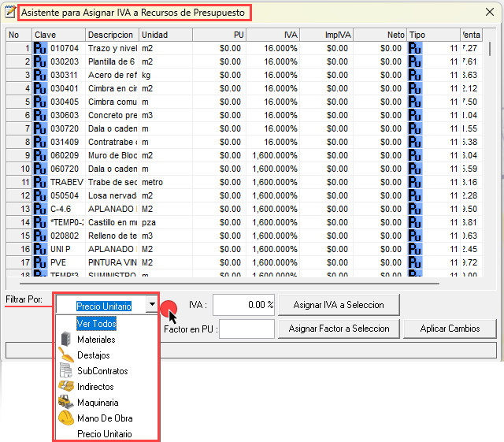Choose Precio Unitario at bottom of list
The width and height of the screenshot is (504, 442).
(x=104, y=434)
